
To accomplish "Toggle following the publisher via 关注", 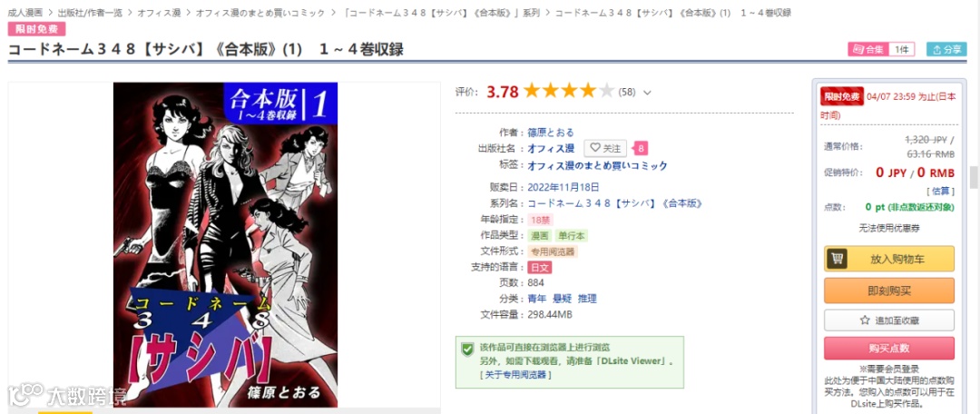I will click(x=605, y=148).
